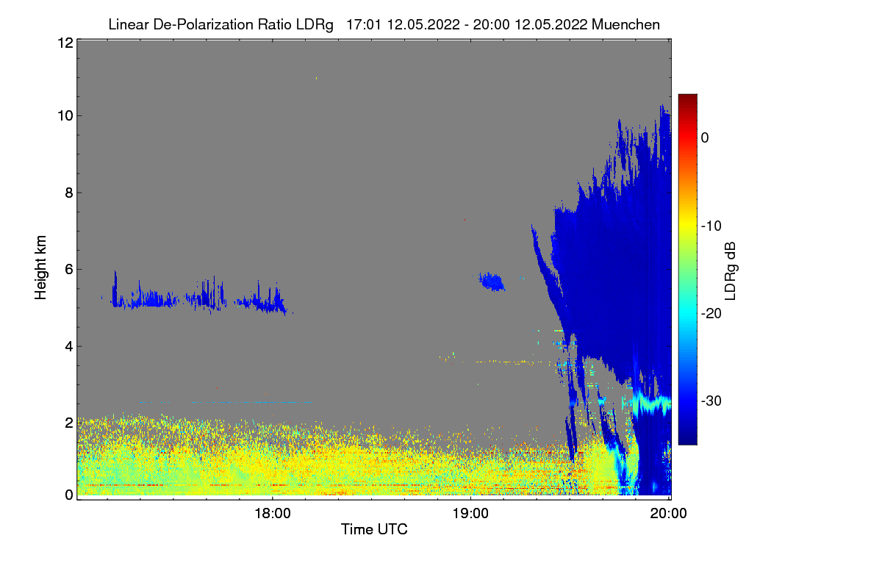Click the 'Muenchen' station name in title

pos(625,25)
